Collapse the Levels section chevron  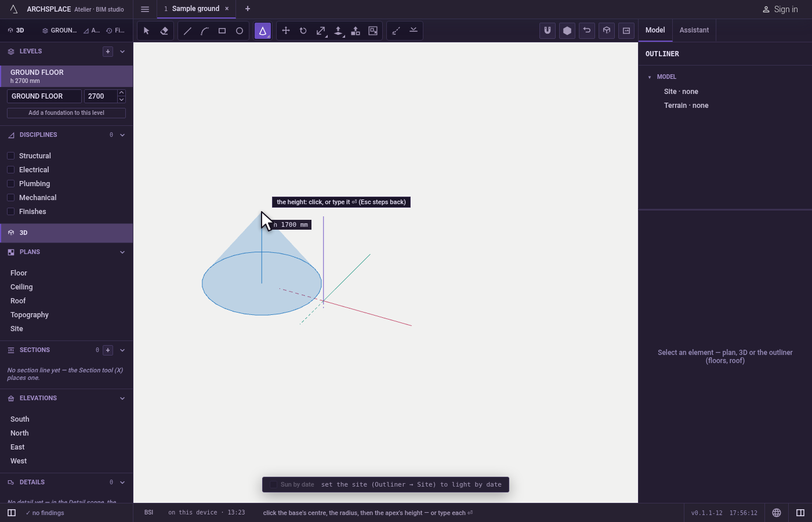(122, 52)
